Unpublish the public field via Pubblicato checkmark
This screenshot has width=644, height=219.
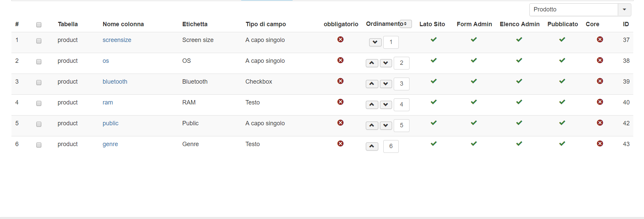click(562, 123)
